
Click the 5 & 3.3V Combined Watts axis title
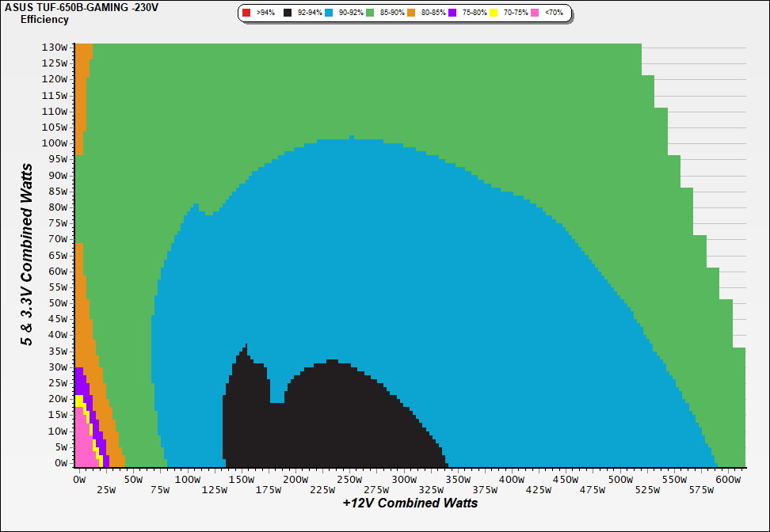pyautogui.click(x=27, y=255)
